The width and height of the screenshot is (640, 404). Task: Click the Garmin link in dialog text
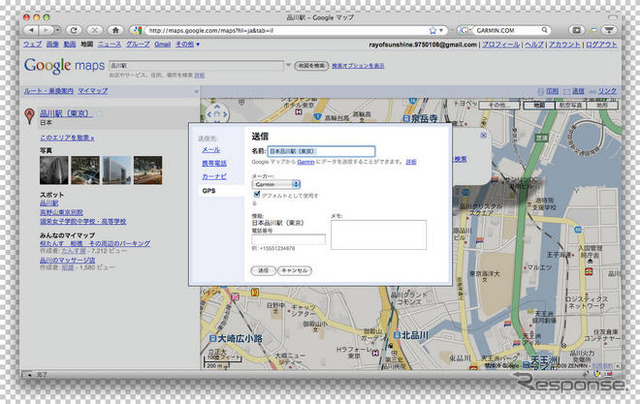pos(306,162)
